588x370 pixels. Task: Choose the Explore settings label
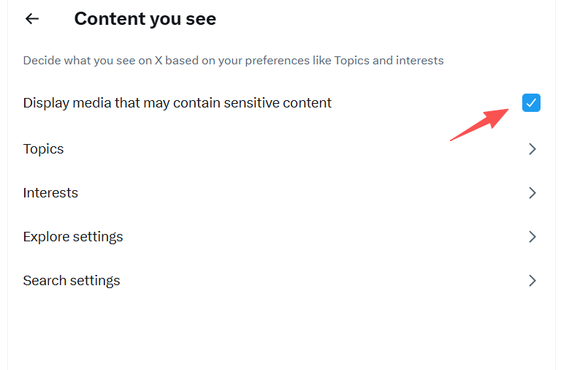coord(73,237)
